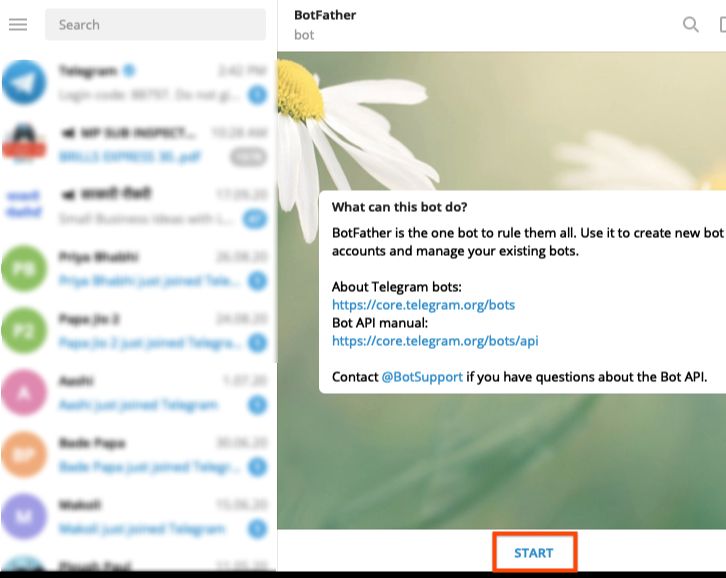Viewport: 726px width, 578px height.
Task: Click the "bot" status under BotFather
Action: [x=304, y=35]
